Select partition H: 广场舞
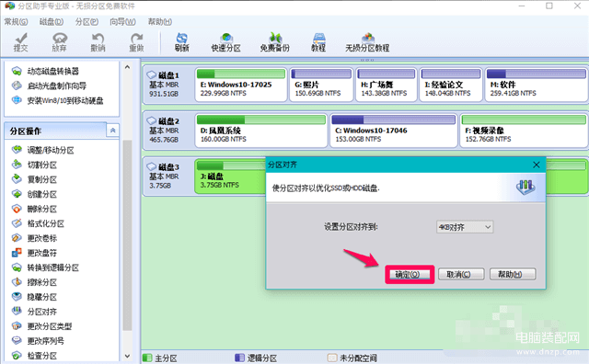This screenshot has width=589, height=364. point(387,85)
